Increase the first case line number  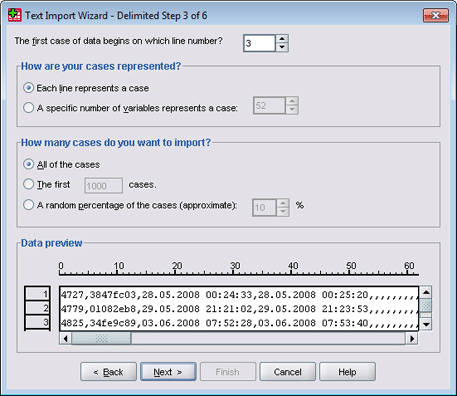tap(282, 39)
